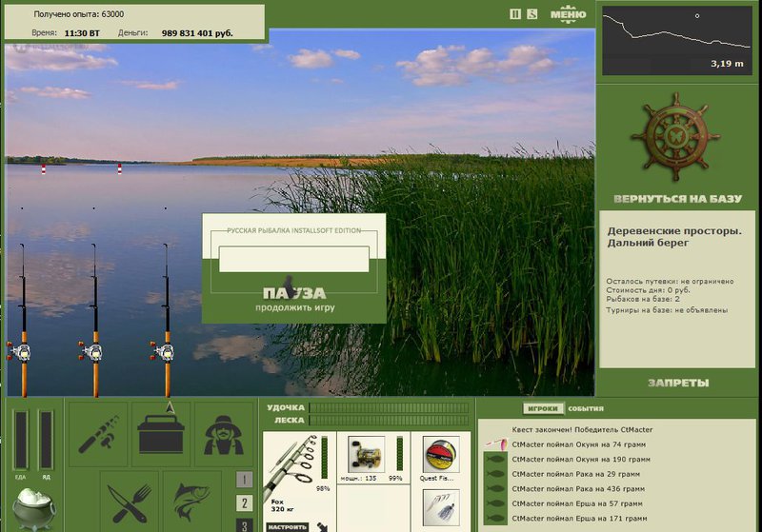Open the caught fish keepnet icon
The width and height of the screenshot is (762, 532).
pyautogui.click(x=192, y=502)
